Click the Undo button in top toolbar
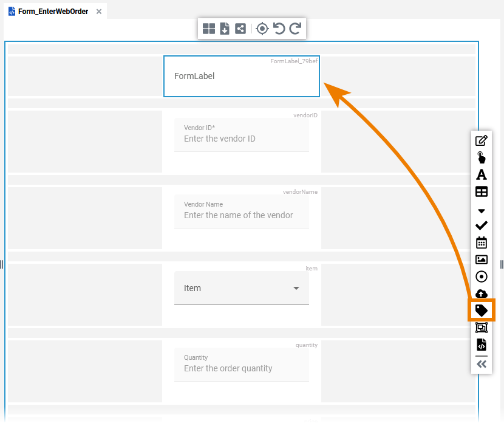Image resolution: width=504 pixels, height=423 pixels. pos(279,29)
